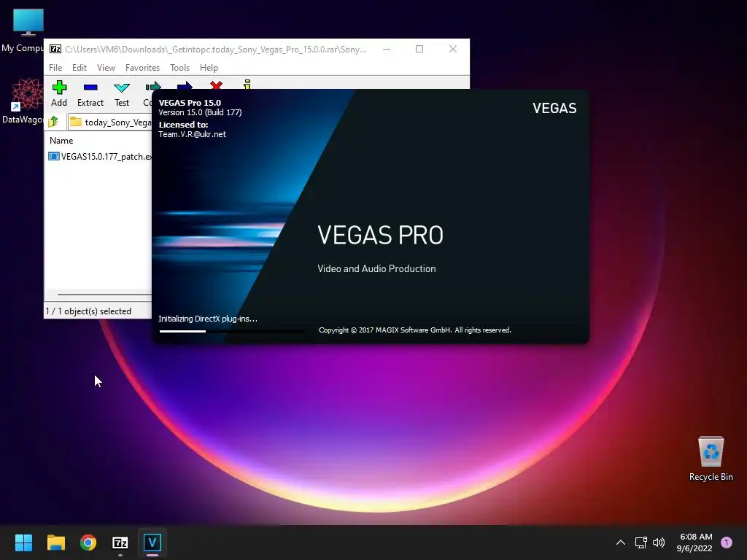Click the Add button in 7-Zip toolbar
The height and width of the screenshot is (560, 747).
[59, 94]
